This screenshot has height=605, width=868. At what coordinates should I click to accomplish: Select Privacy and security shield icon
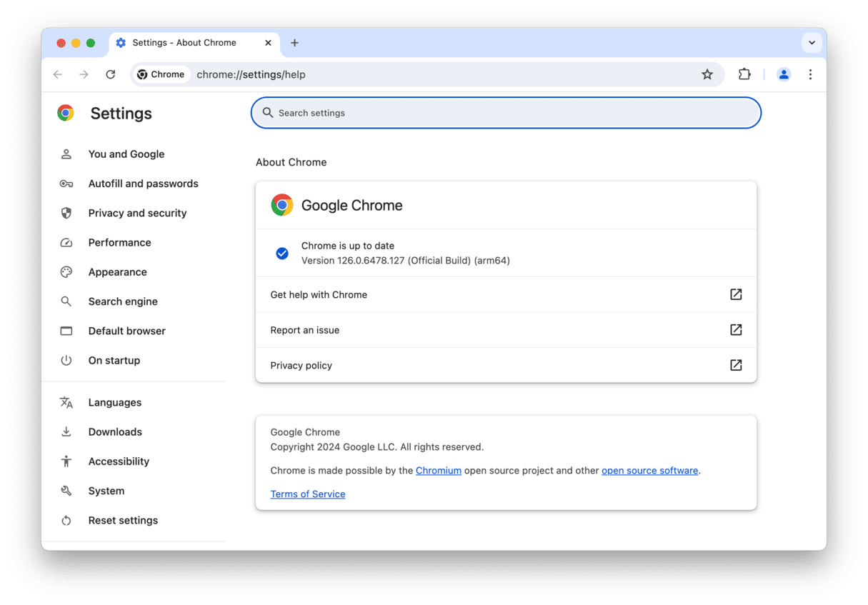(x=66, y=212)
